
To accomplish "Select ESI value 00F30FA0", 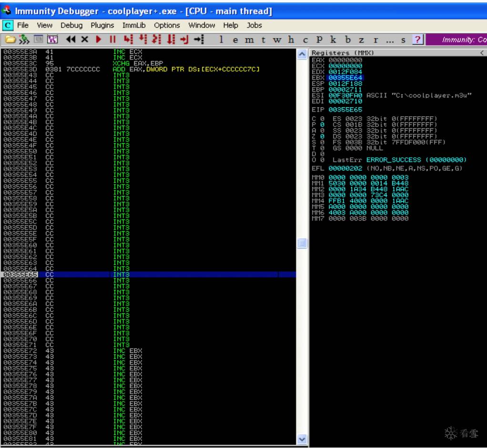I will click(x=345, y=95).
